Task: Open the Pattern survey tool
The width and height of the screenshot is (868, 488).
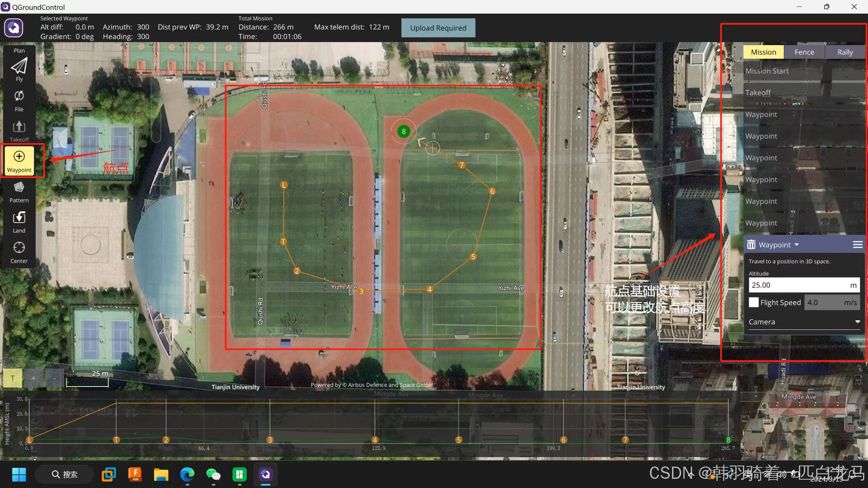Action: point(19,187)
